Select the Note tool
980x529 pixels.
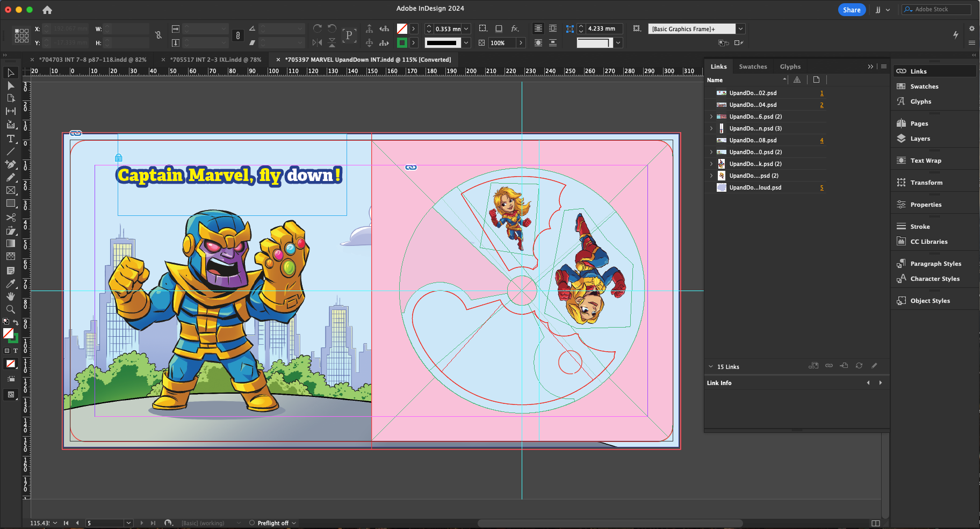(x=11, y=270)
